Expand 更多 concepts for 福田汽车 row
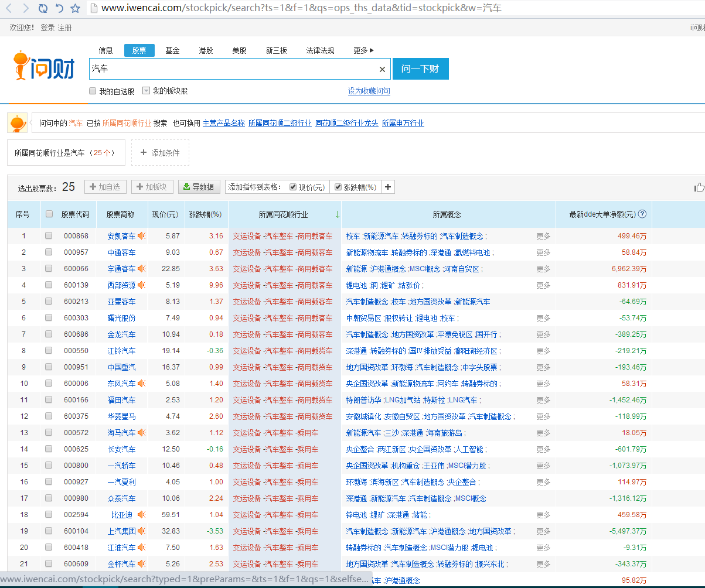This screenshot has height=588, width=705. tap(543, 400)
